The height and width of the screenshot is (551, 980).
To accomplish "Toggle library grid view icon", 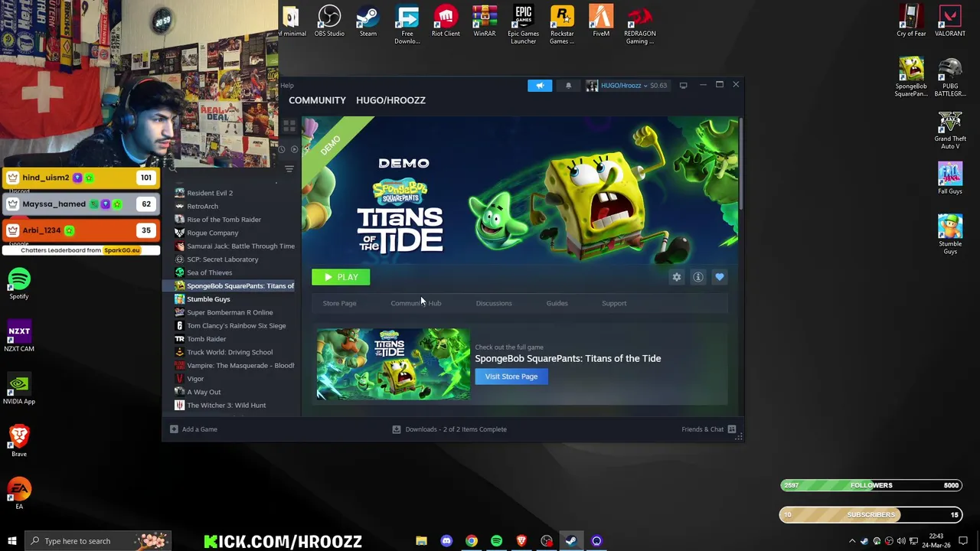I will click(x=289, y=126).
